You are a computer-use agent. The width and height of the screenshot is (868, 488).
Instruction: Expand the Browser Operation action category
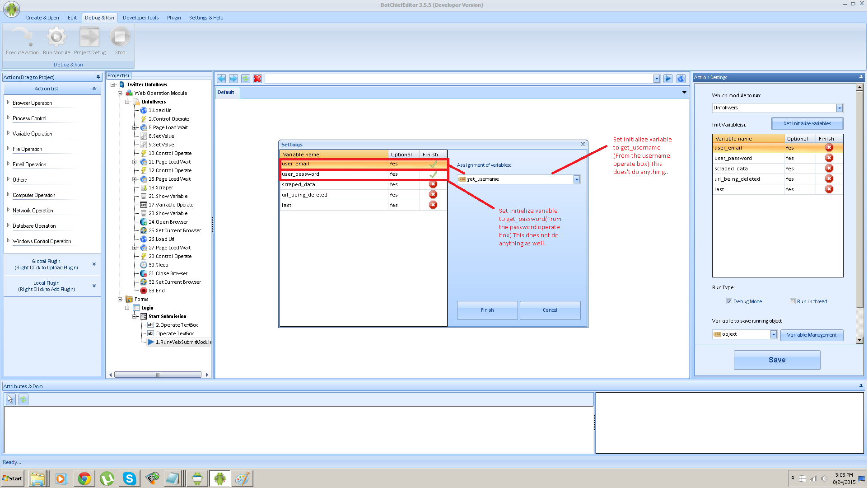click(x=8, y=103)
